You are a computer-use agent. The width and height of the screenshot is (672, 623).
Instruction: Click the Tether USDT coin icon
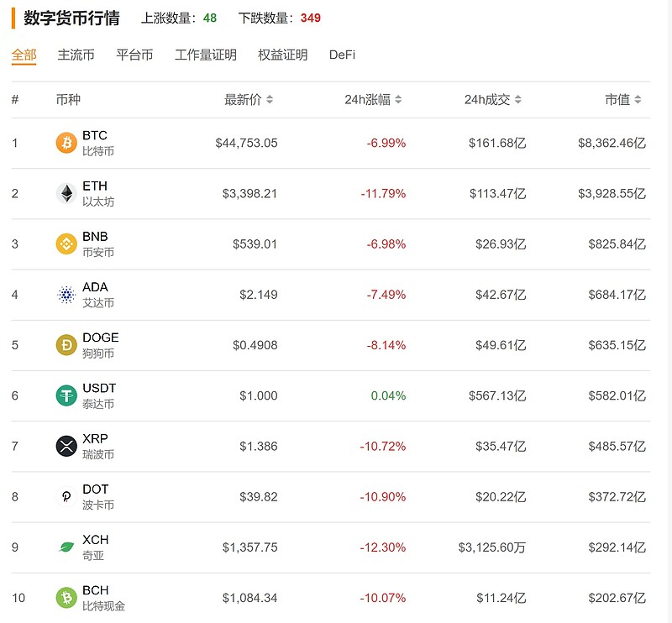coord(66,395)
